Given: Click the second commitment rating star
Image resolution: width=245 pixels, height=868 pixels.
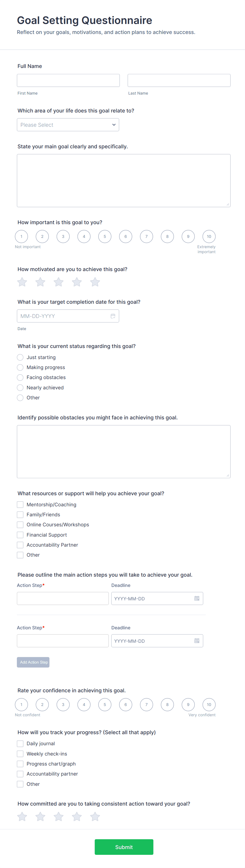Looking at the screenshot, I should 41,816.
